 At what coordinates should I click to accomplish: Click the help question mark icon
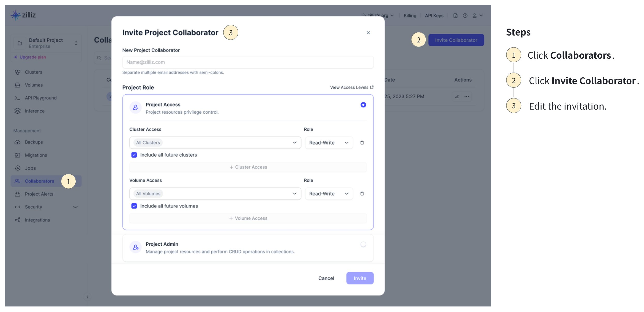pos(465,16)
